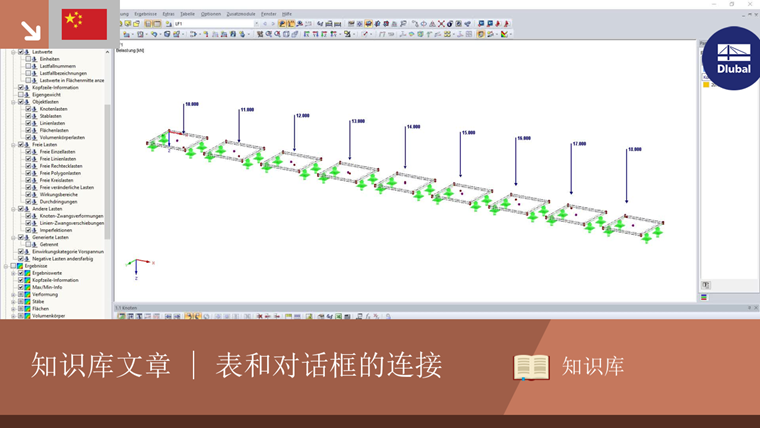Viewport: 760px width, 428px height.
Task: Click the navigator scroll-up arrow
Action: tap(107, 52)
